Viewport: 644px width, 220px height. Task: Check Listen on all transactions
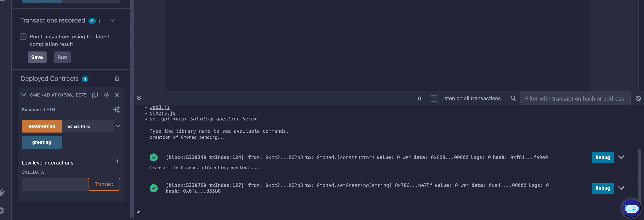pos(434,99)
